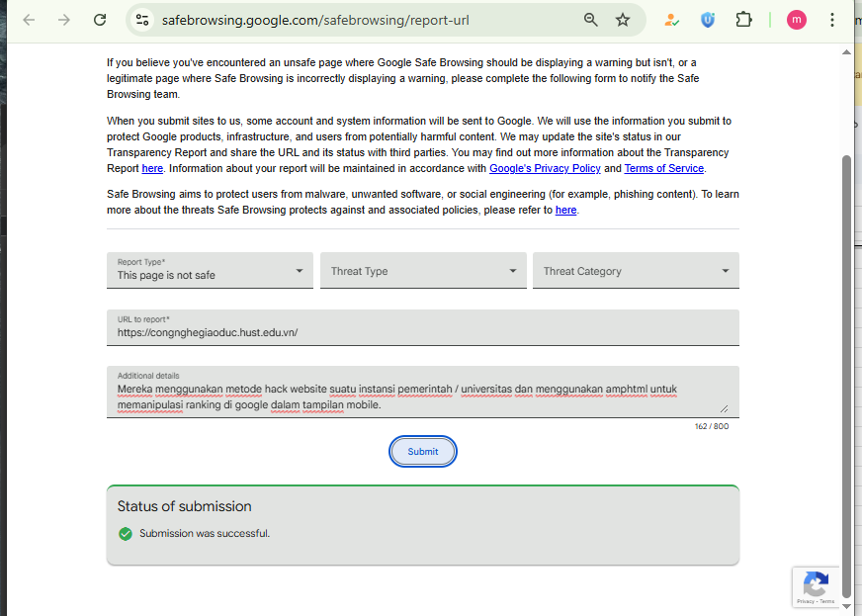Image resolution: width=862 pixels, height=616 pixels.
Task: Open the blue shield extension icon
Action: click(708, 21)
